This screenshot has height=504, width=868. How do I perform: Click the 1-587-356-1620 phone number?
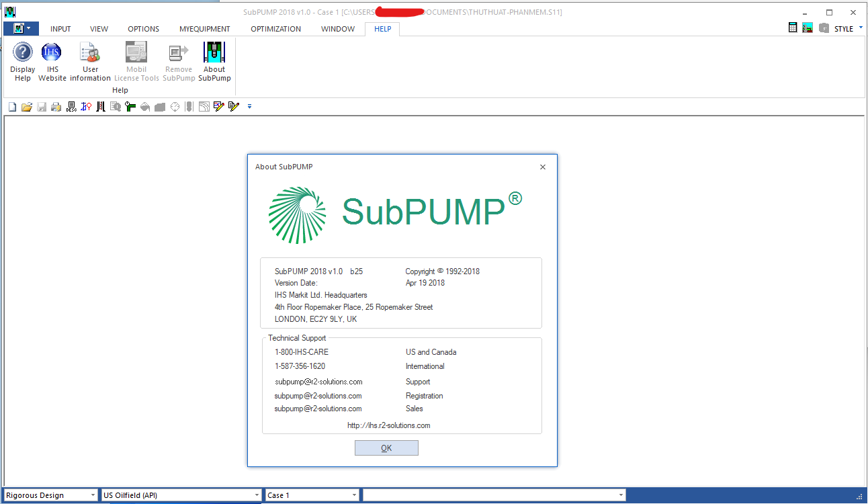(300, 366)
